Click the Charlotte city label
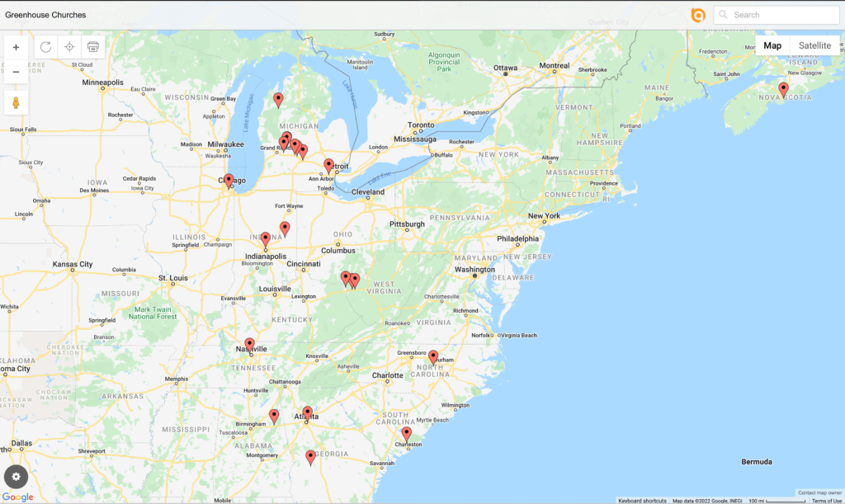Viewport: 845px width, 504px height. click(x=388, y=375)
